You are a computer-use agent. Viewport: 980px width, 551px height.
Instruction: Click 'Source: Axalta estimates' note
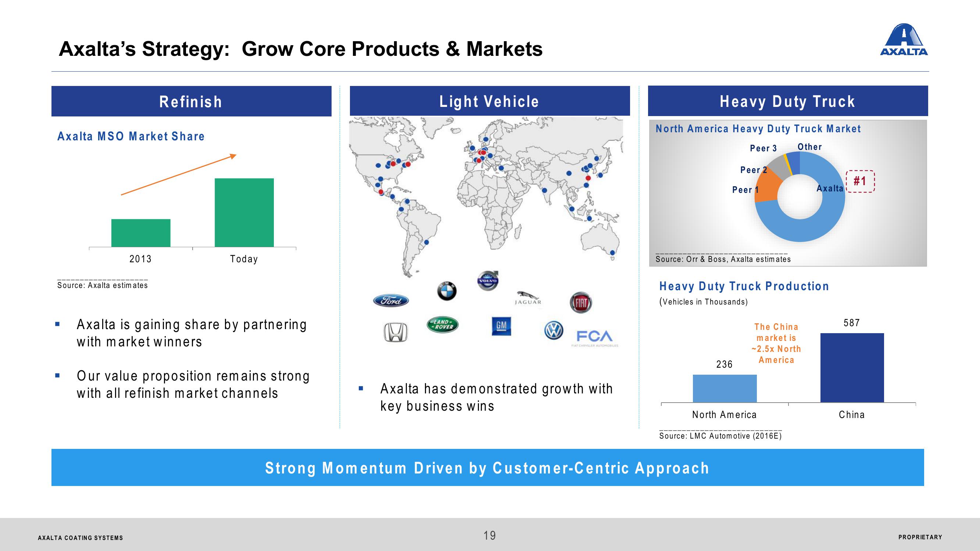[x=102, y=285]
